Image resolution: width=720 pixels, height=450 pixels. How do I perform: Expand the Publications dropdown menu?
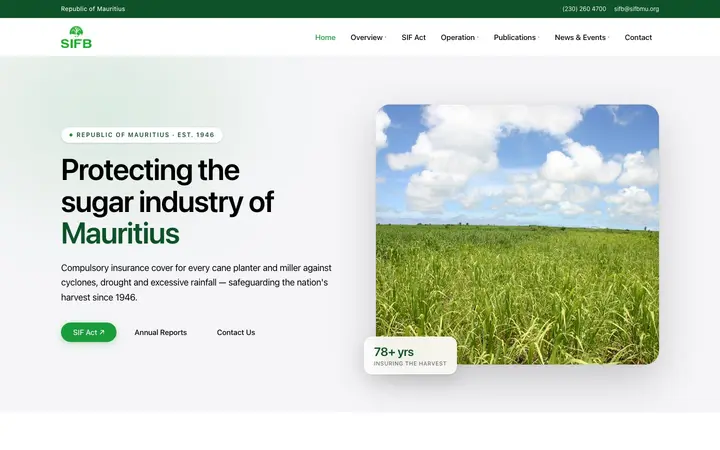click(x=516, y=38)
